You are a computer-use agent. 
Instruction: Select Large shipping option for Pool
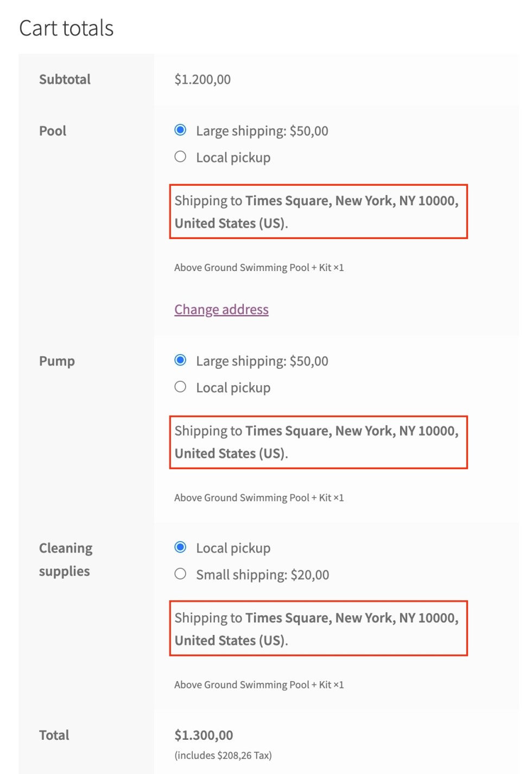pyautogui.click(x=180, y=130)
